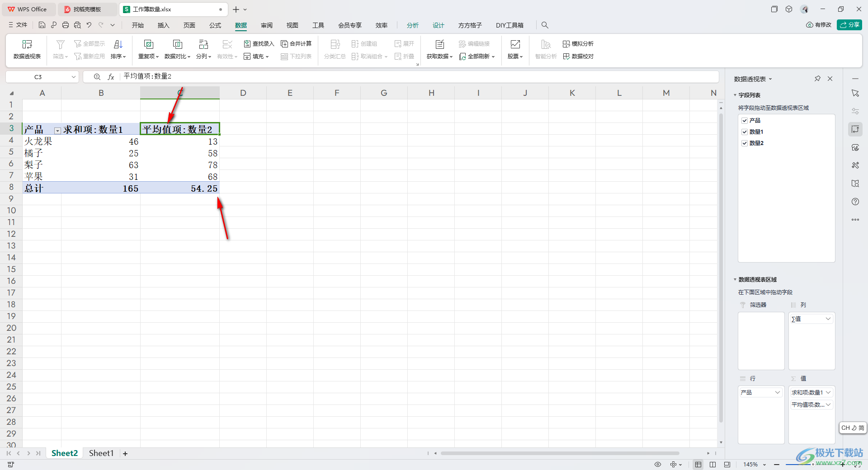The image size is (868, 470).
Task: Open the Stocks (股票) tool
Action: [x=515, y=49]
